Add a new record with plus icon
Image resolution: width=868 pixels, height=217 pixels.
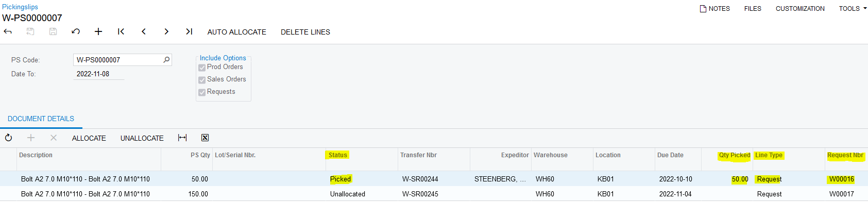98,32
